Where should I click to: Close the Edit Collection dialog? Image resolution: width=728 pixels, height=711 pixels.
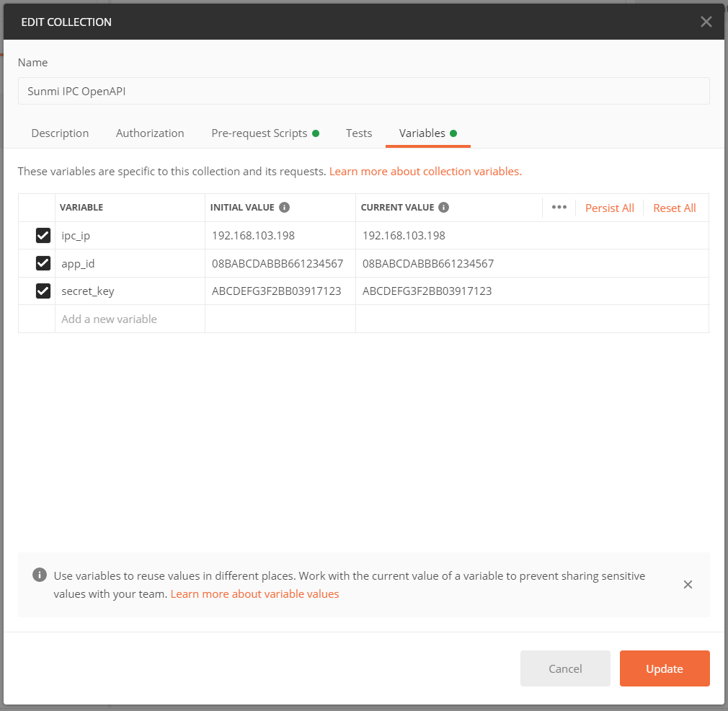point(706,22)
